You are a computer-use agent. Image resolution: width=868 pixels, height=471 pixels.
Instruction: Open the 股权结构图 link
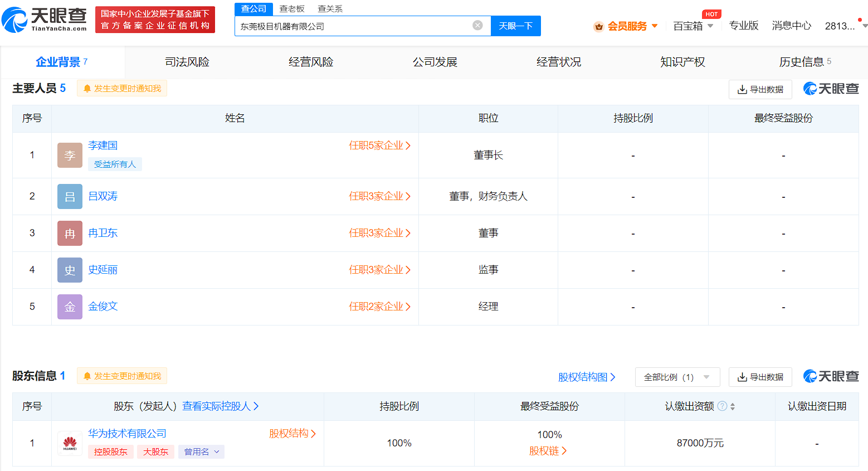587,377
